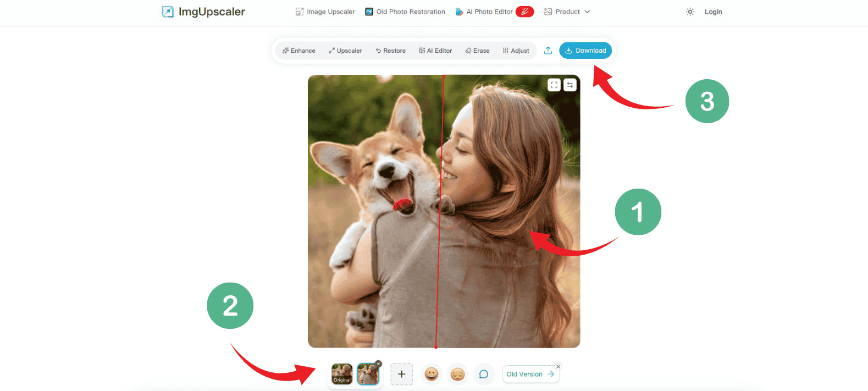868x391 pixels.
Task: Click the ImgUpscaler logo
Action: [x=203, y=12]
